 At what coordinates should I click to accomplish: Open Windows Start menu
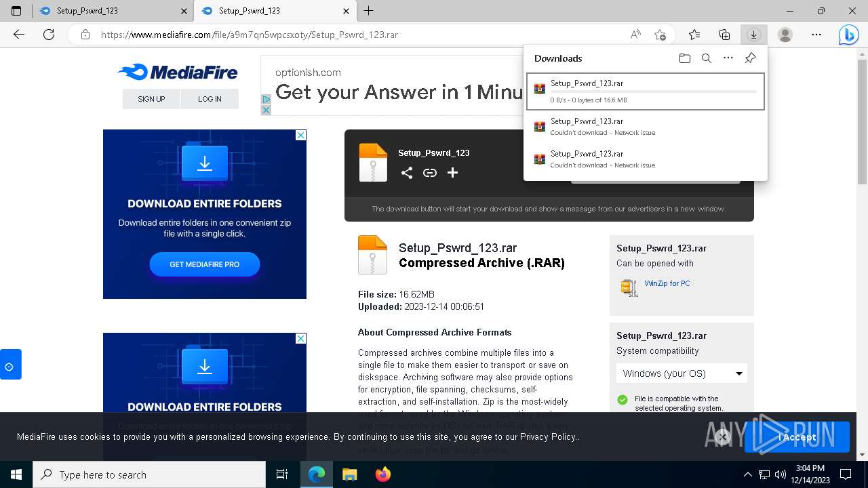pos(16,474)
